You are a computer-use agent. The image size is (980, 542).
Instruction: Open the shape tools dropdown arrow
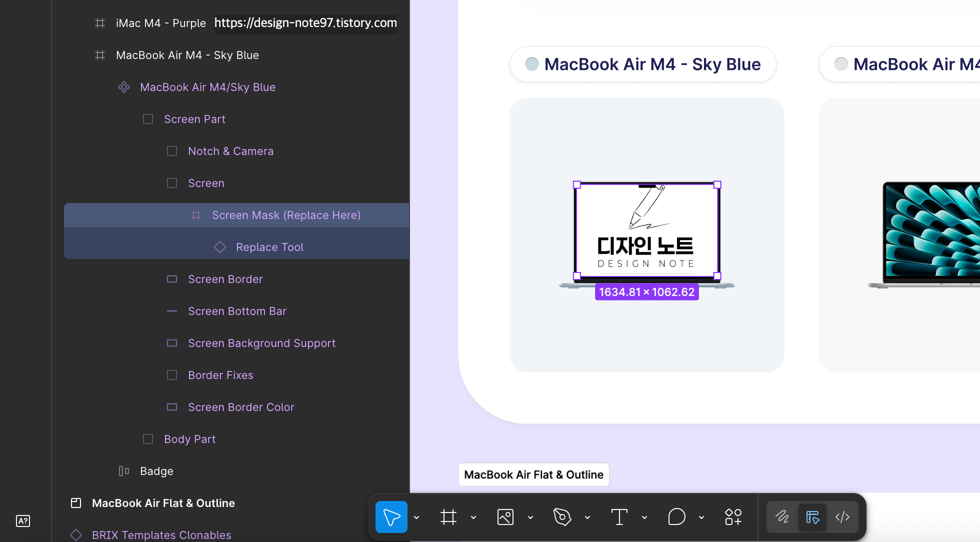[x=530, y=517]
